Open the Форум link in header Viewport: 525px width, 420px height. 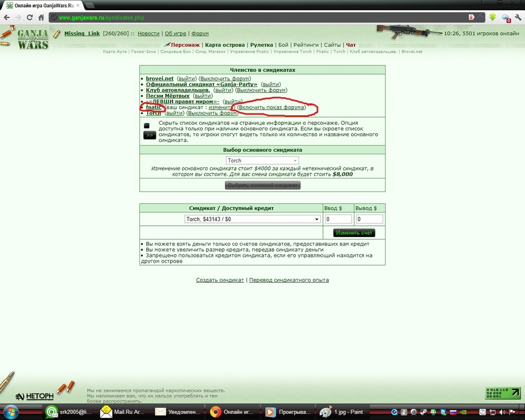200,33
